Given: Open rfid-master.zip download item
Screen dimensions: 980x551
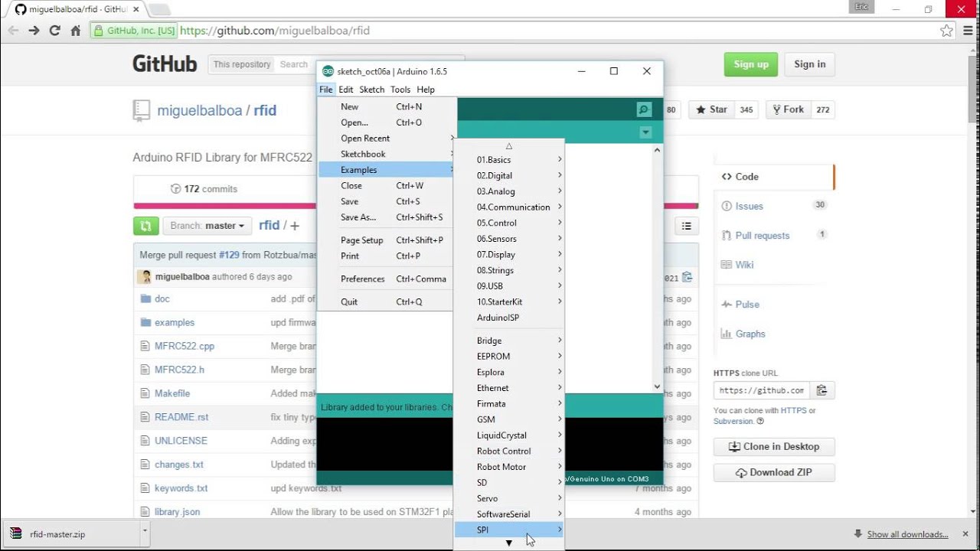Looking at the screenshot, I should click(x=73, y=534).
